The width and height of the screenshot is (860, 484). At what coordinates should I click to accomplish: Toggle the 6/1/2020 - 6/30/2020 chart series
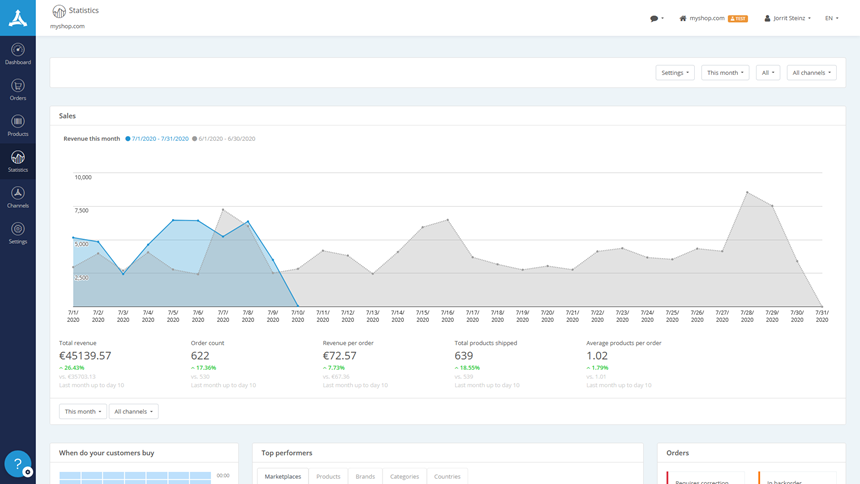click(225, 139)
